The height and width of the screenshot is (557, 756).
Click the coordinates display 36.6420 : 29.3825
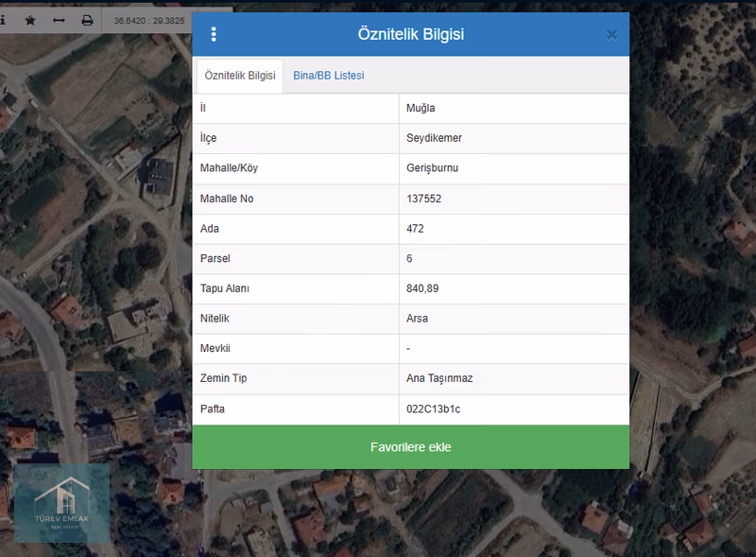point(148,20)
